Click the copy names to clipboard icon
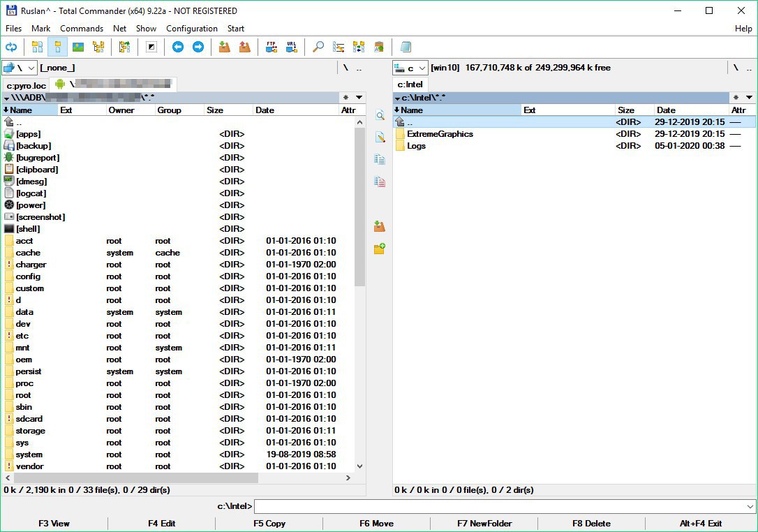This screenshot has width=758, height=532. (379, 47)
